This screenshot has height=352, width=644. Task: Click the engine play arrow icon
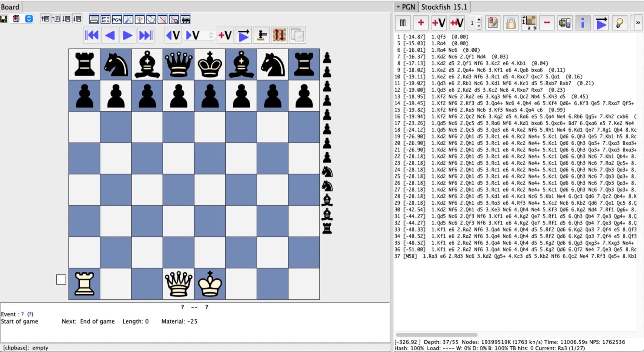pos(601,23)
